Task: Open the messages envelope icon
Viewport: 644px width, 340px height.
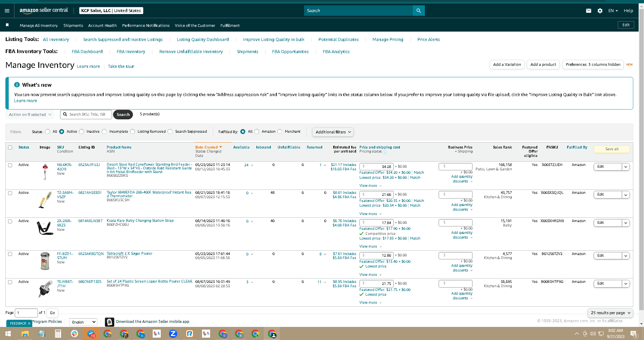Action: point(589,11)
